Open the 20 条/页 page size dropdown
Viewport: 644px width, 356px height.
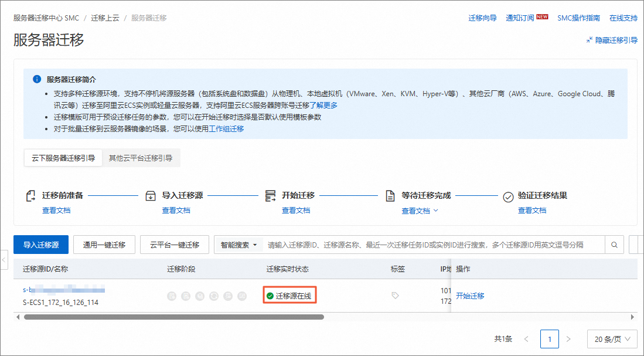tap(612, 339)
